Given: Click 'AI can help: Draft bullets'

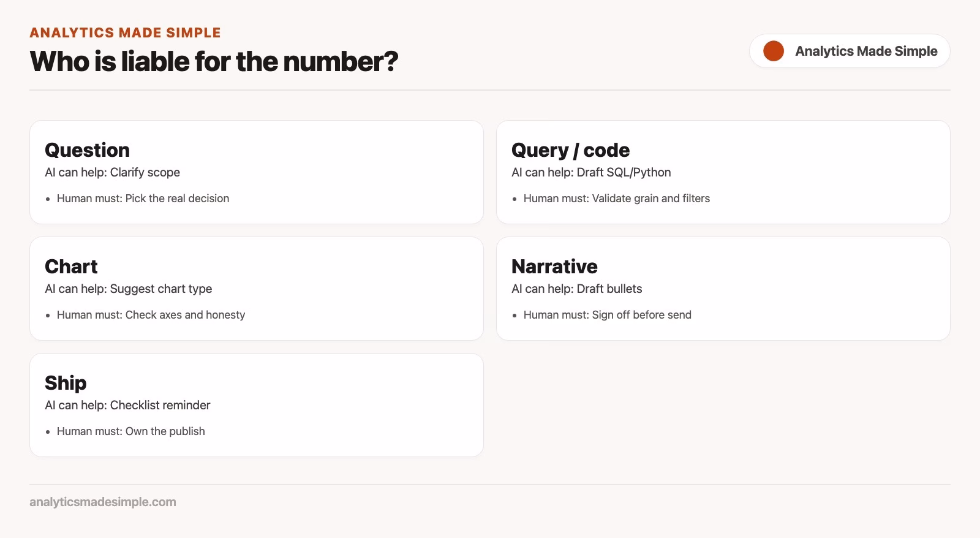Looking at the screenshot, I should 577,289.
